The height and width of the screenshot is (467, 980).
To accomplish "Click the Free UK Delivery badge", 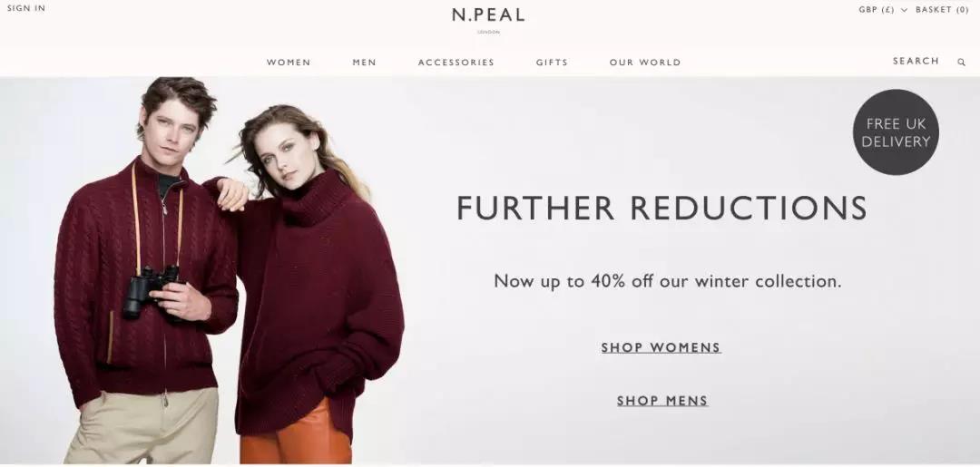I will (896, 131).
